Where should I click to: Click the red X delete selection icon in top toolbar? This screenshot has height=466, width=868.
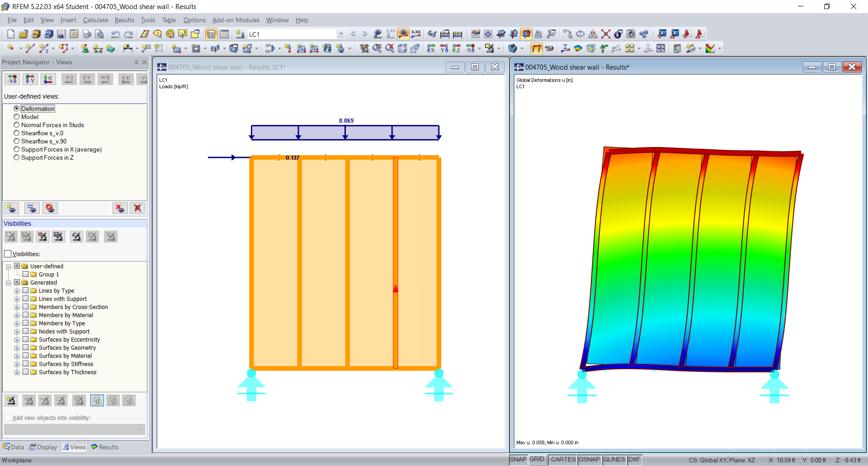[x=606, y=34]
